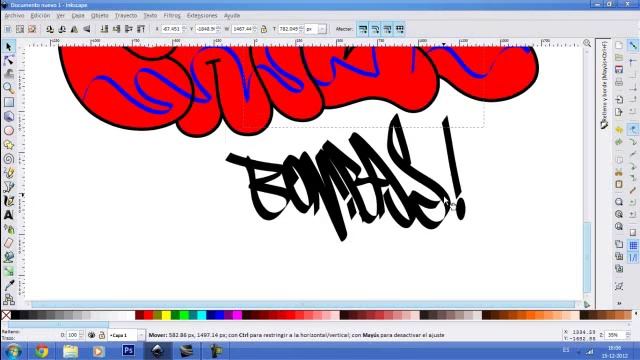Click zoom percentage stepper arrows
Viewport: 640px width, 360px height.
coord(628,335)
